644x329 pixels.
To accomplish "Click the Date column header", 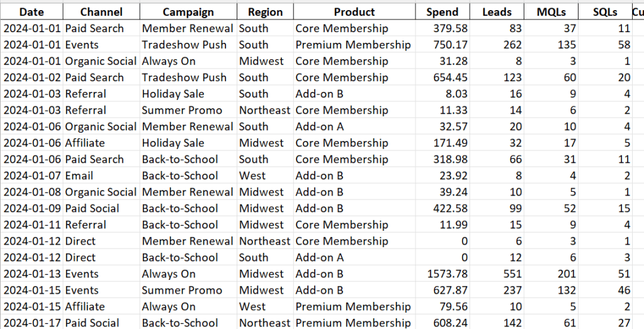I will pyautogui.click(x=31, y=12).
